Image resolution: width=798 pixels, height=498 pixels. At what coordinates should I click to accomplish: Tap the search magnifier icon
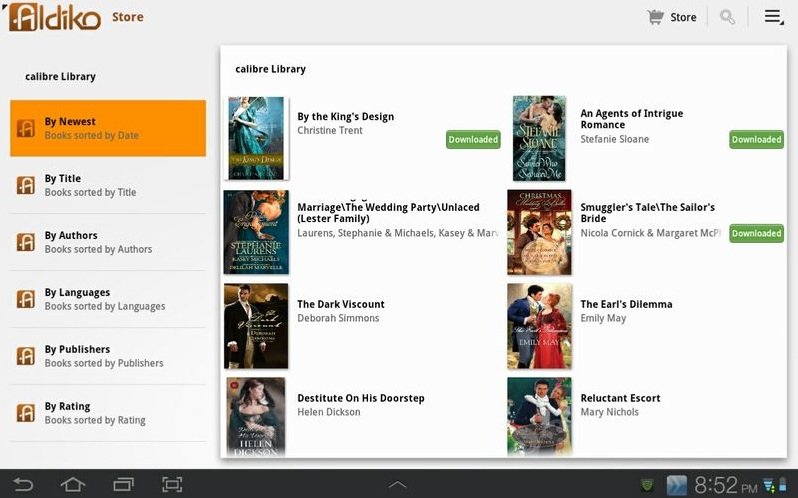727,17
